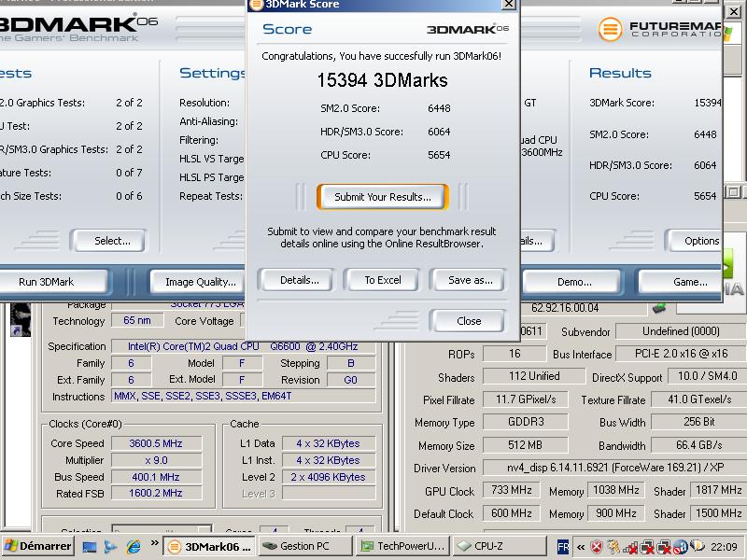Click the Pixel Fillrate 11.7 GPixel/s field
The width and height of the screenshot is (747, 560).
pos(526,399)
